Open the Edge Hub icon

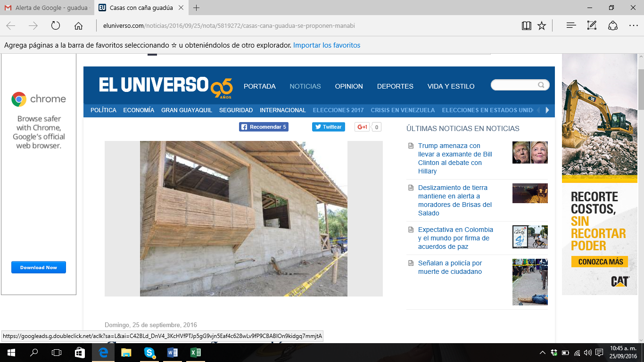pos(571,26)
